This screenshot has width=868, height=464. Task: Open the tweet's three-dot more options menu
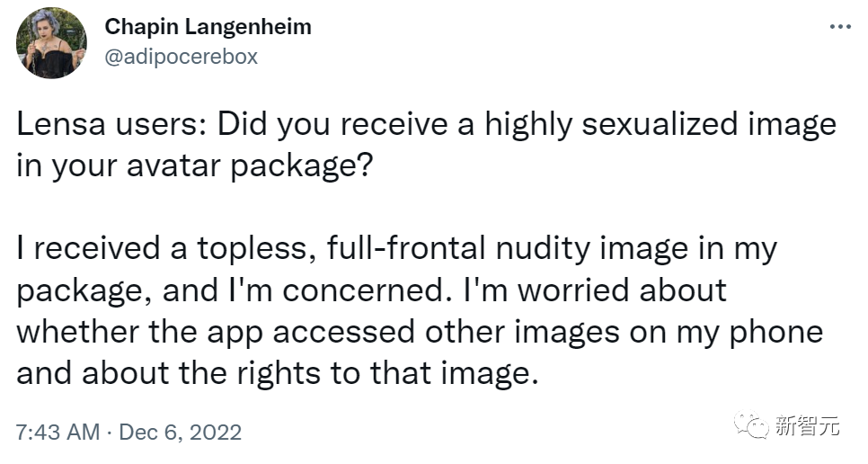click(839, 28)
